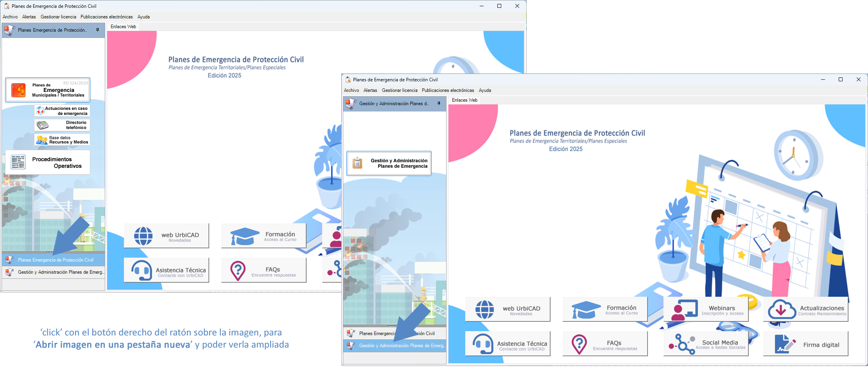Image resolution: width=868 pixels, height=373 pixels.
Task: Toggle pin icon of Gestión y Administración panel, front window
Action: tap(439, 104)
